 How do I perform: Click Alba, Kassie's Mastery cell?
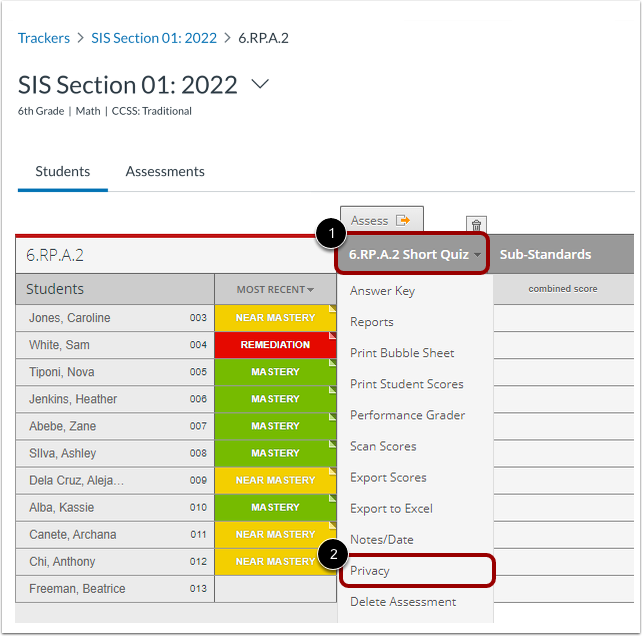pos(275,507)
